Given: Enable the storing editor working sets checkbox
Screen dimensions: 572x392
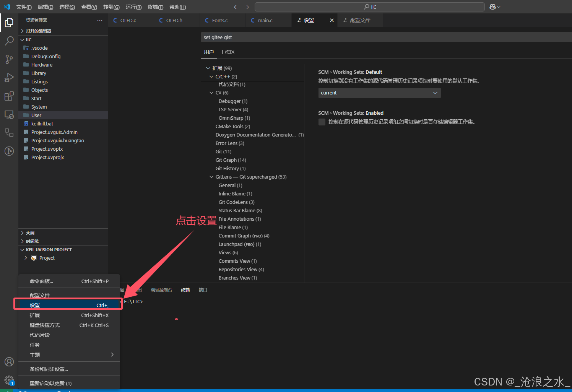Looking at the screenshot, I should tap(322, 122).
